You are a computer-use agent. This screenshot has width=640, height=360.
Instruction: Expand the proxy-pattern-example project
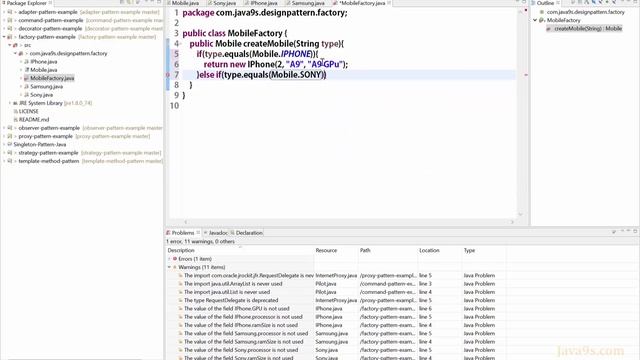click(x=4, y=136)
